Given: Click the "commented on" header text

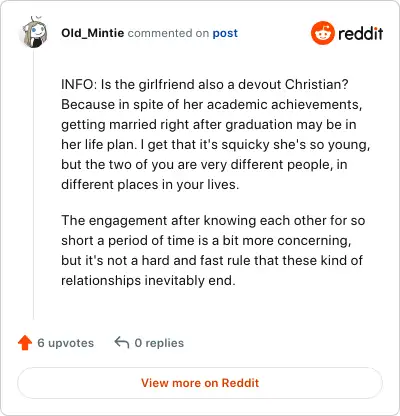Looking at the screenshot, I should click(168, 33).
